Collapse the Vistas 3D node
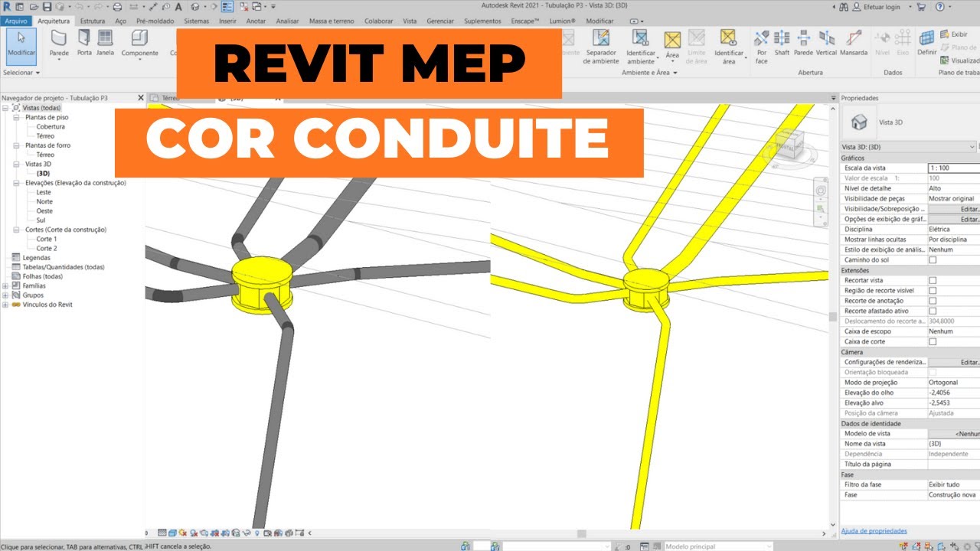The image size is (980, 551). tap(17, 164)
